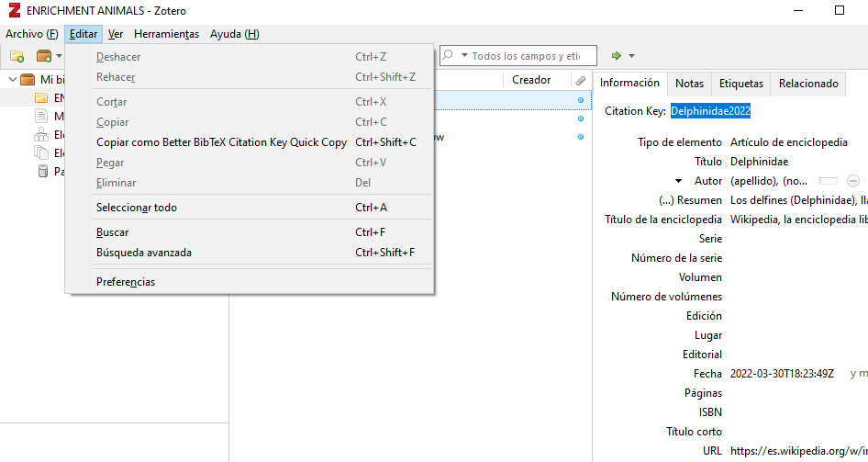Open the Papelera trash icon
The width and height of the screenshot is (868, 462).
[x=42, y=171]
